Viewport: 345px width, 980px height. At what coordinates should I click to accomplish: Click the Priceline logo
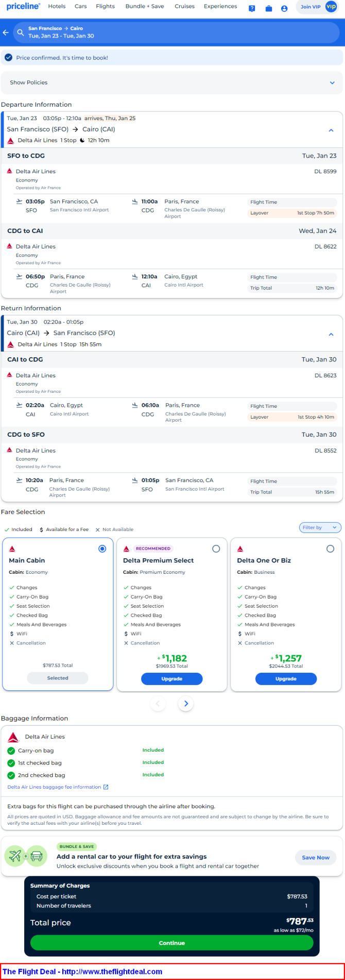pos(23,6)
